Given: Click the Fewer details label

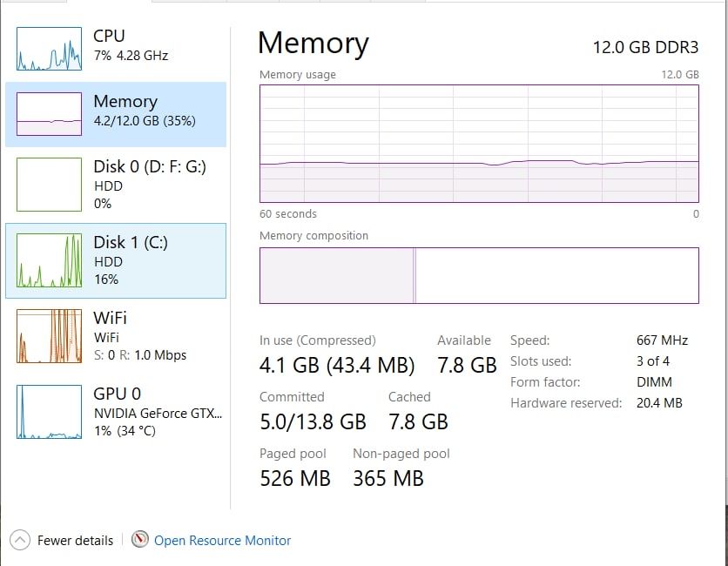Looking at the screenshot, I should (x=75, y=541).
